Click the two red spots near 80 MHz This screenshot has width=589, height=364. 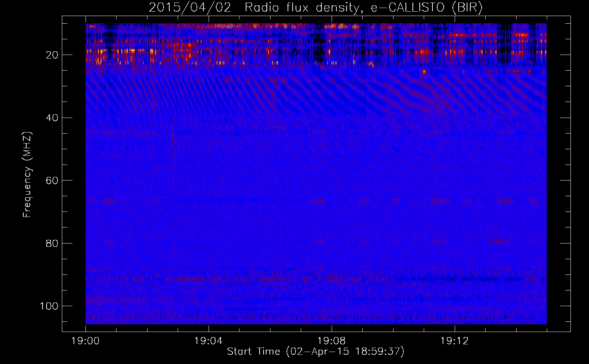click(495, 241)
